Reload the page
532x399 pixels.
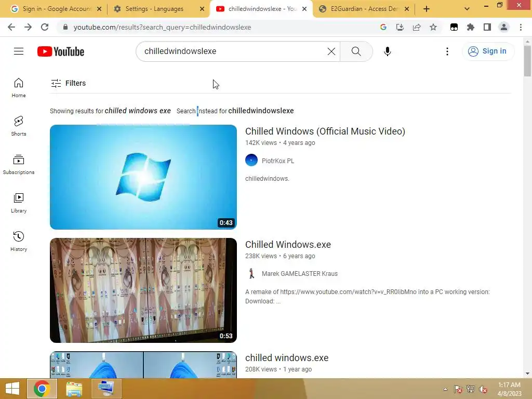[x=45, y=27]
